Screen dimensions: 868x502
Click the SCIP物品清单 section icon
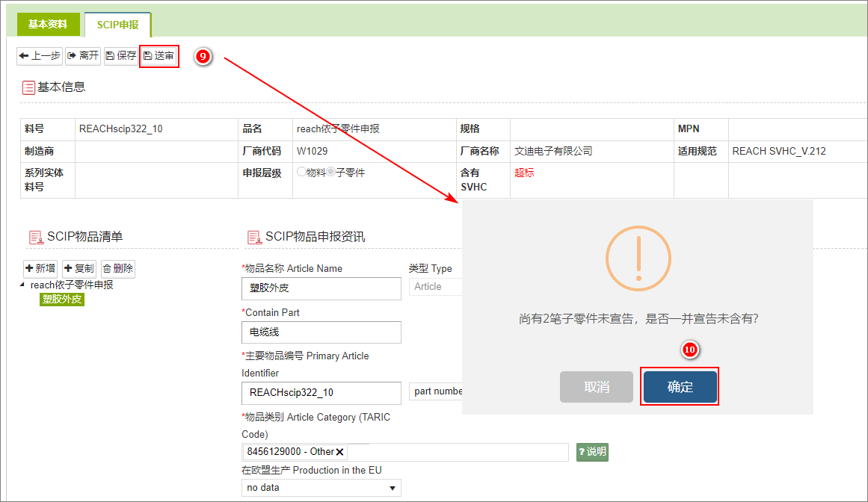[35, 237]
